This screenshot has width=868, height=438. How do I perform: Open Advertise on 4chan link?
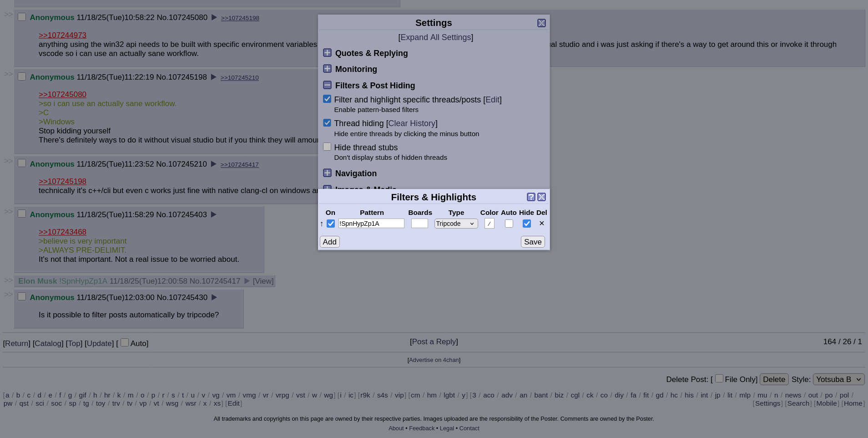(x=434, y=360)
